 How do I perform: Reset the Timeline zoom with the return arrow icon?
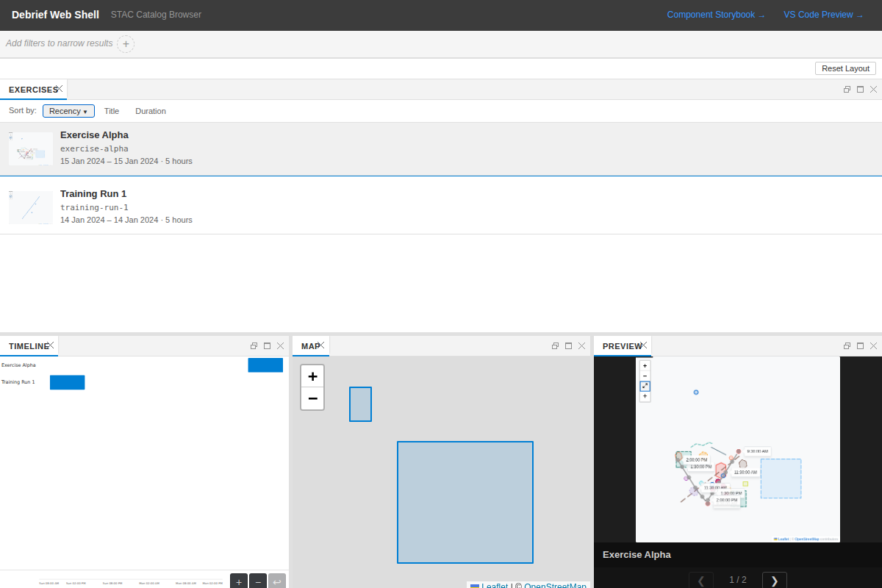point(276,581)
